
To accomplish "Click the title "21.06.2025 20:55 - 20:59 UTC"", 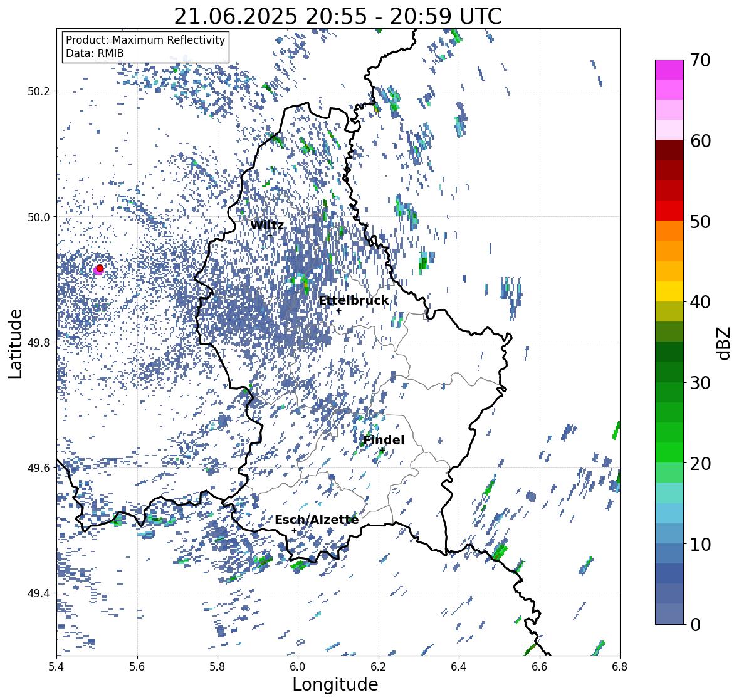I will pyautogui.click(x=338, y=16).
